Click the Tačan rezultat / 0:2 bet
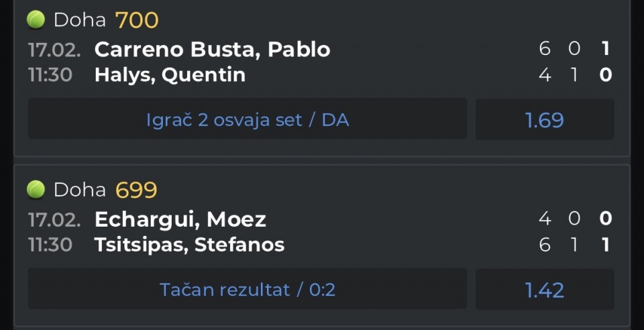 [248, 290]
